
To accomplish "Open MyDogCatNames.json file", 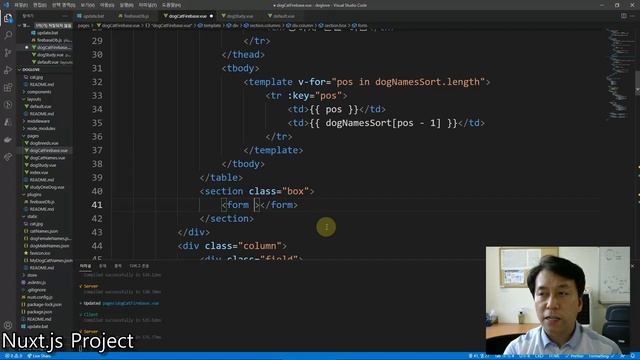I will (51, 261).
